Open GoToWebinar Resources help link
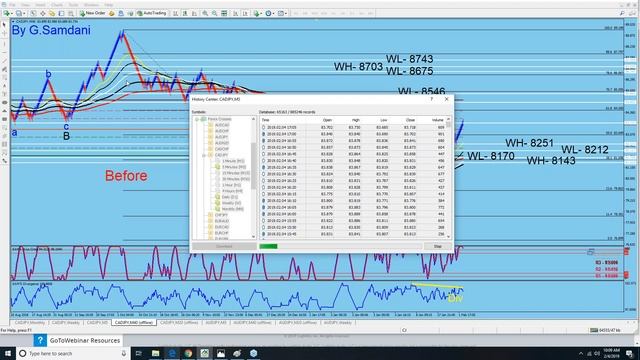 click(x=77, y=340)
